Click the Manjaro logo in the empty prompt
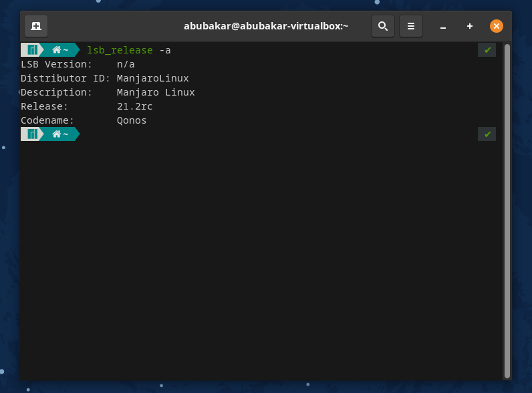Viewport: 532px width, 393px height. (x=32, y=134)
